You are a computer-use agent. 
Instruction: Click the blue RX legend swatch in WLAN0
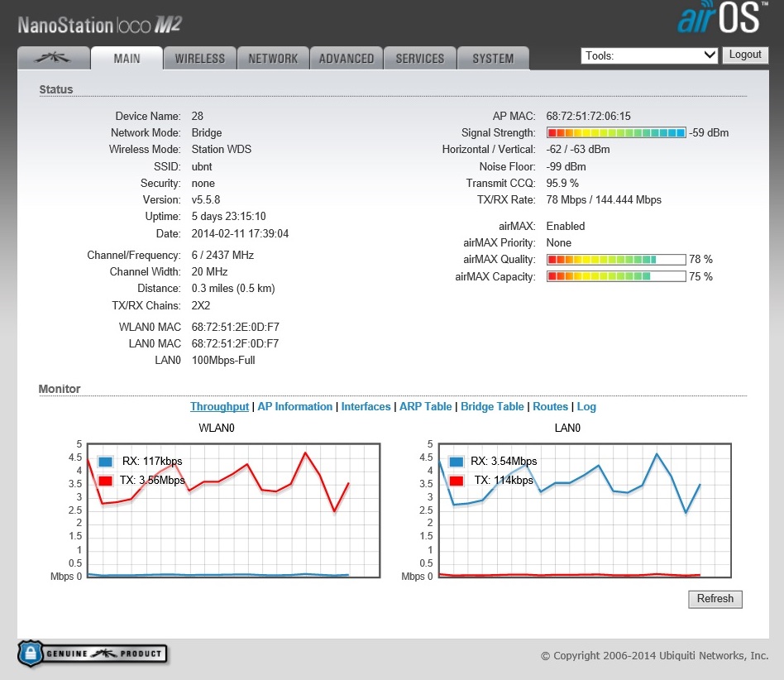(x=105, y=462)
